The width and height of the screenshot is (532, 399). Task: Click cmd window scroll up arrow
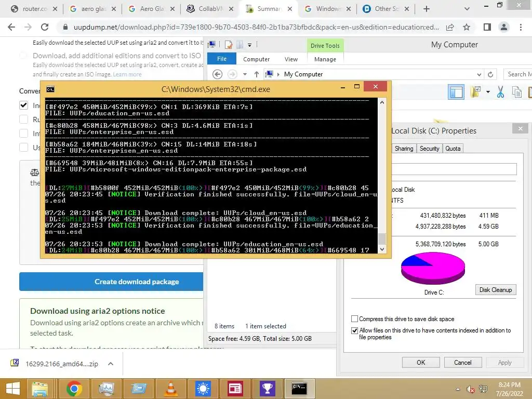tap(382, 102)
